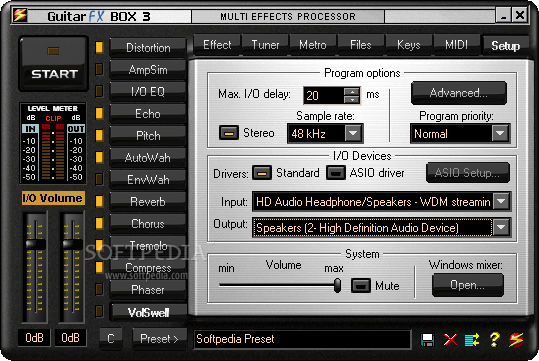Click the Softpedia Preset name field

pyautogui.click(x=302, y=339)
